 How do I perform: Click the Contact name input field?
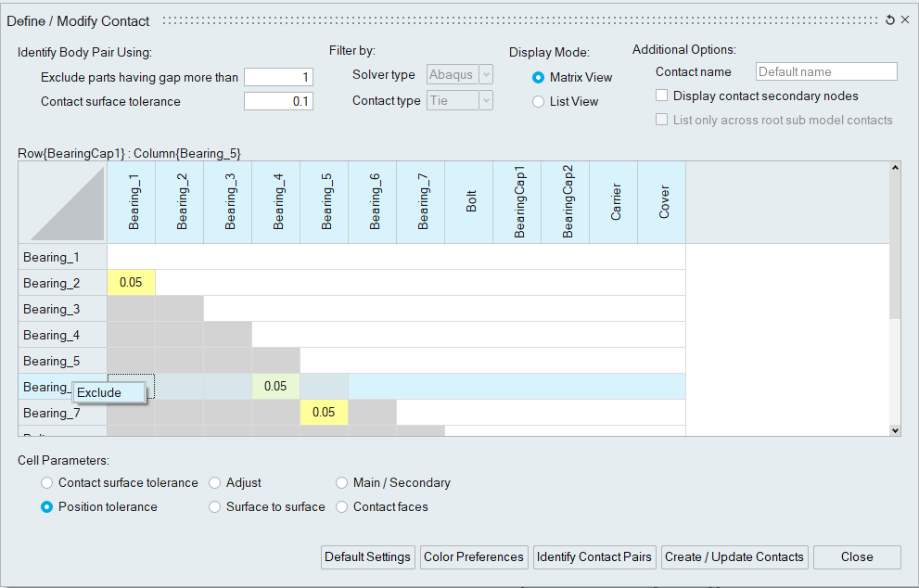826,72
